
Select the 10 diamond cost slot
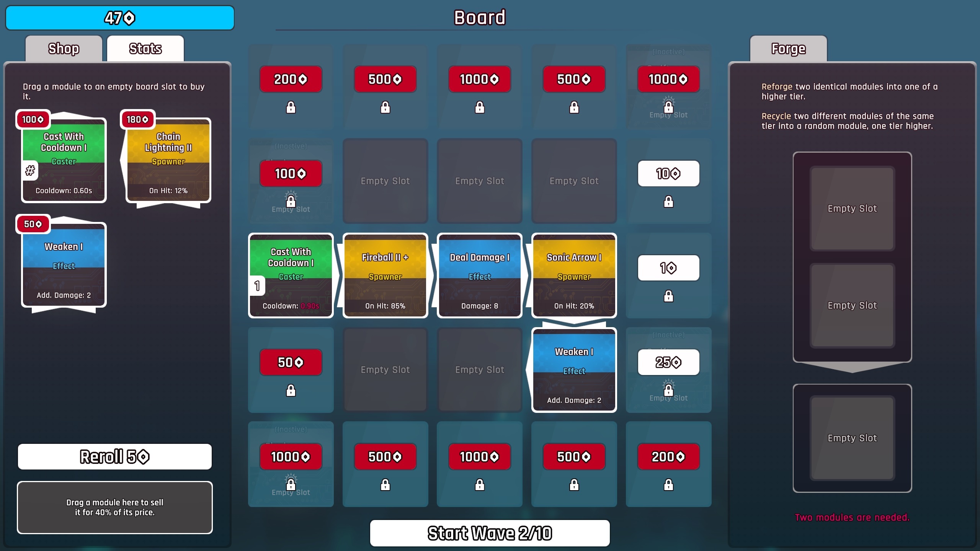point(668,174)
